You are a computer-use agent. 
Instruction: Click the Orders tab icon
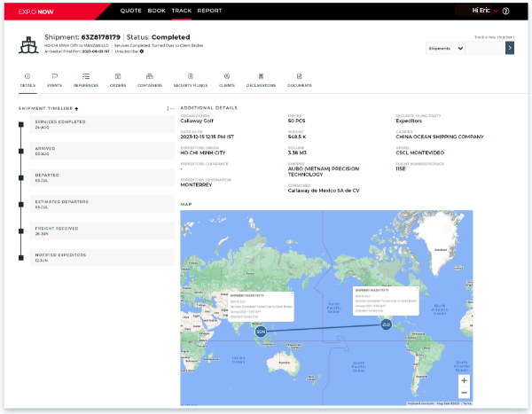117,76
